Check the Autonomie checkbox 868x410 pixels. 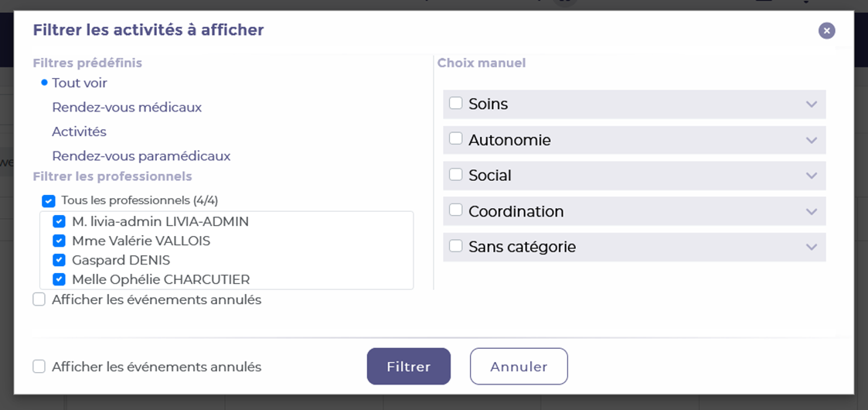pos(456,139)
